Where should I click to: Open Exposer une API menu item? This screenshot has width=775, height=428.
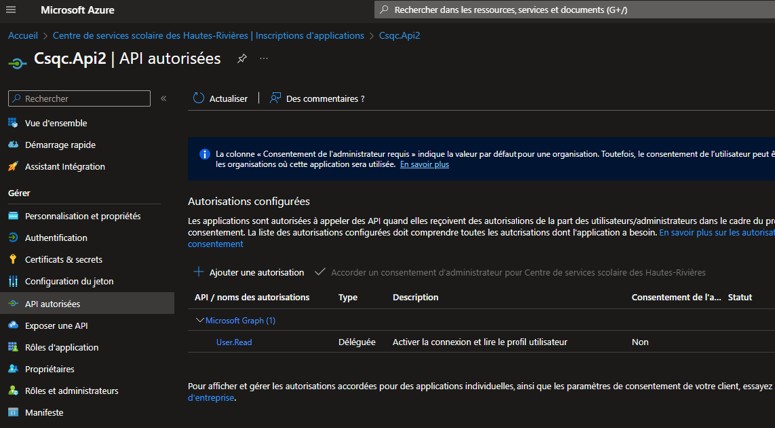[x=56, y=326]
